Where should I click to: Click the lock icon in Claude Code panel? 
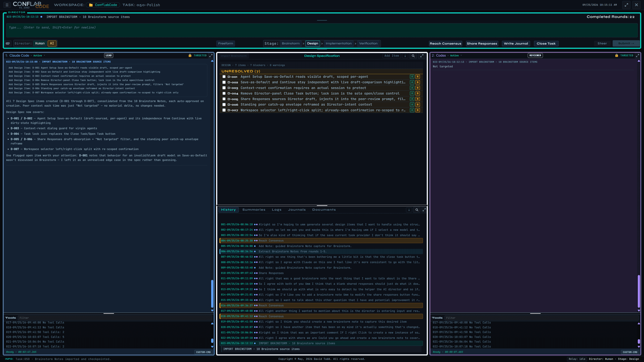(x=190, y=55)
